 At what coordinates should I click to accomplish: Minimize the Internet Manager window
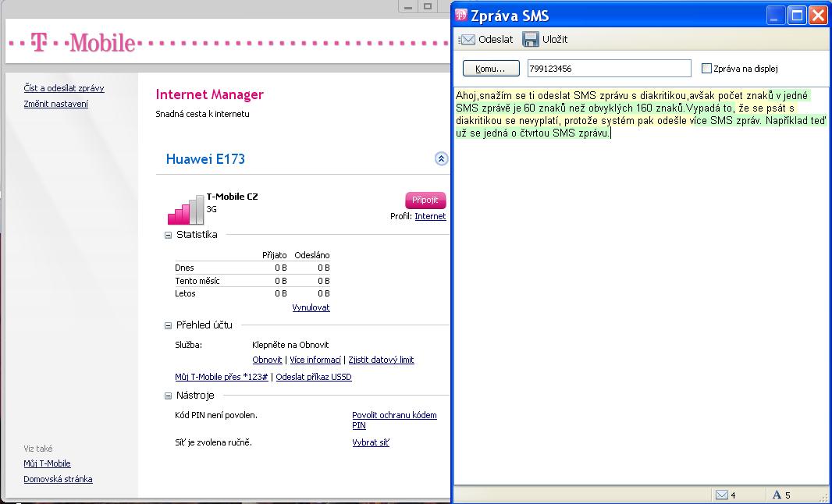pos(408,7)
